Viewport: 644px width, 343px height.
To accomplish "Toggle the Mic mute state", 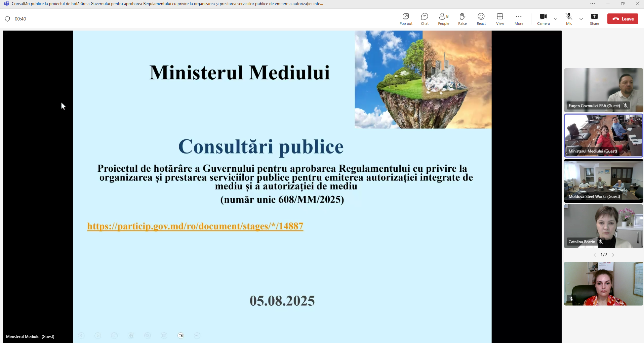I will [x=569, y=19].
